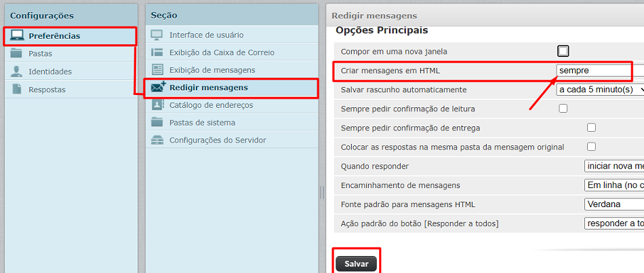644x273 pixels.
Task: Click the Identidades person icon
Action: pos(17,71)
